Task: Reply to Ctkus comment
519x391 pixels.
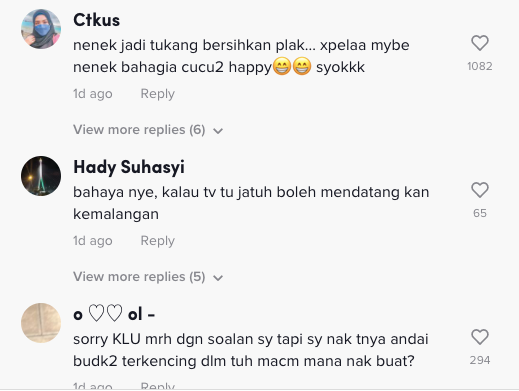Action: pos(158,94)
